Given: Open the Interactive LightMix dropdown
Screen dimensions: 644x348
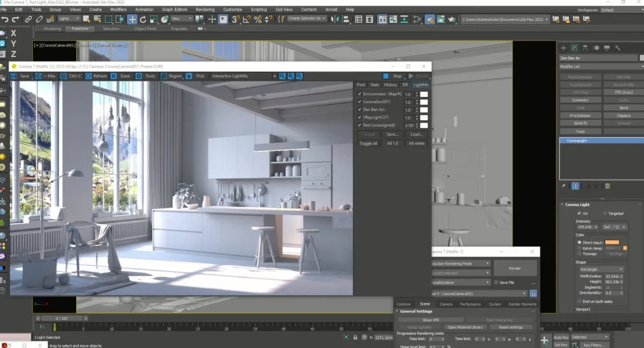Looking at the screenshot, I should tap(243, 76).
